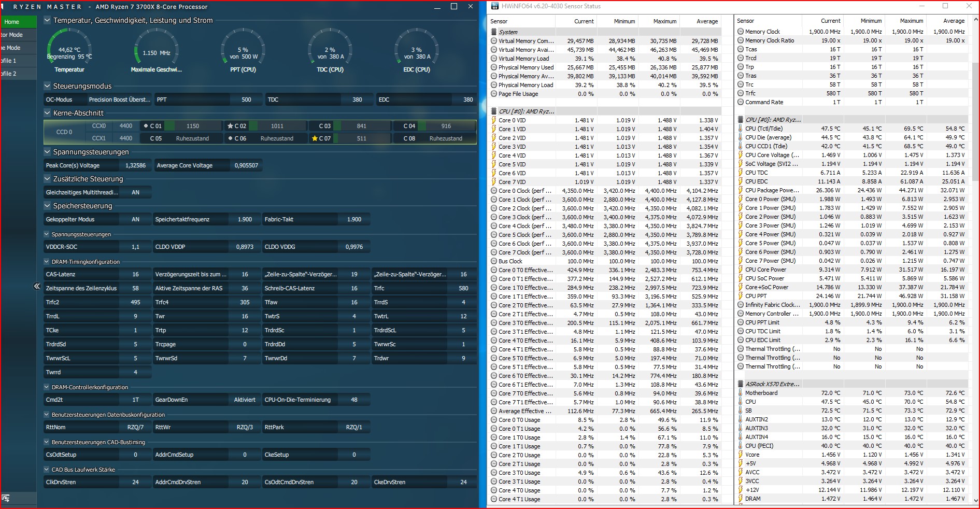Collapse the Ryzen Master sidebar with the double-arrow icon
This screenshot has height=509, width=980.
(37, 286)
